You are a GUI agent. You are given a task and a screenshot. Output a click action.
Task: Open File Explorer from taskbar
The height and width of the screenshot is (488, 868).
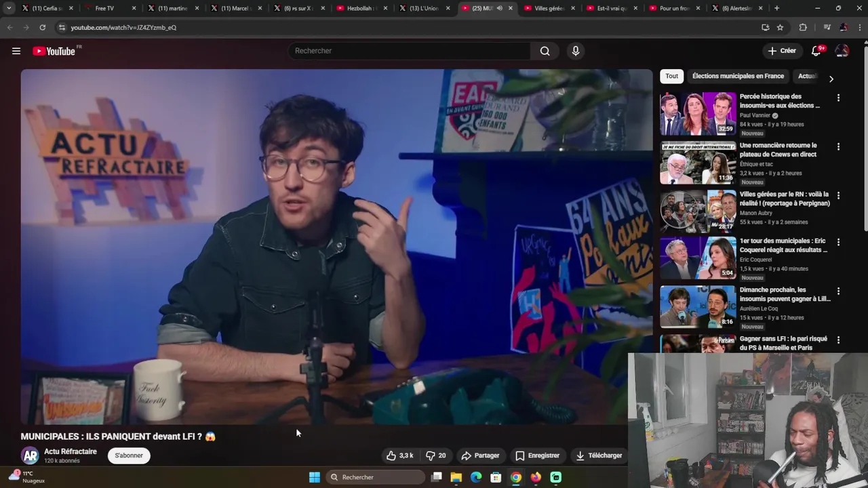pos(456,477)
